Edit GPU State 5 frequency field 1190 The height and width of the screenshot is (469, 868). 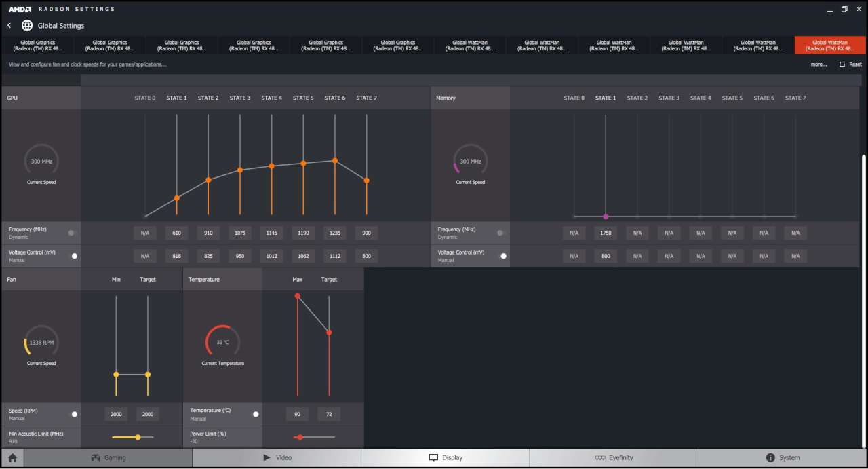pos(303,233)
